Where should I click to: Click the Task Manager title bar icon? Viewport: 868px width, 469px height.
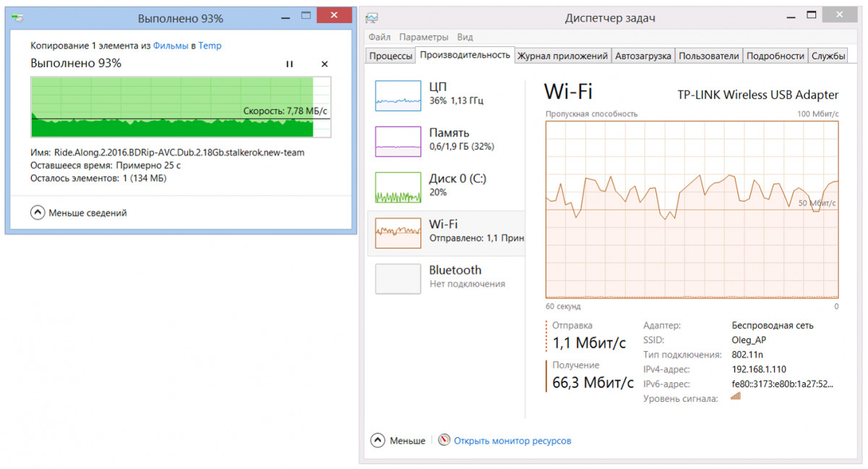pos(372,18)
